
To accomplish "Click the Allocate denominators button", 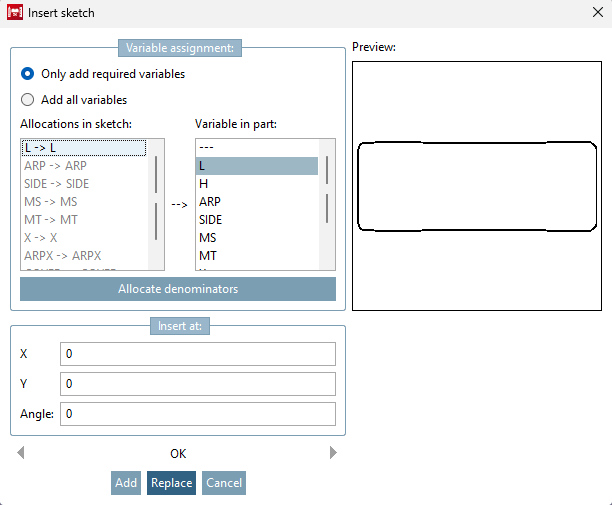I will pos(178,289).
